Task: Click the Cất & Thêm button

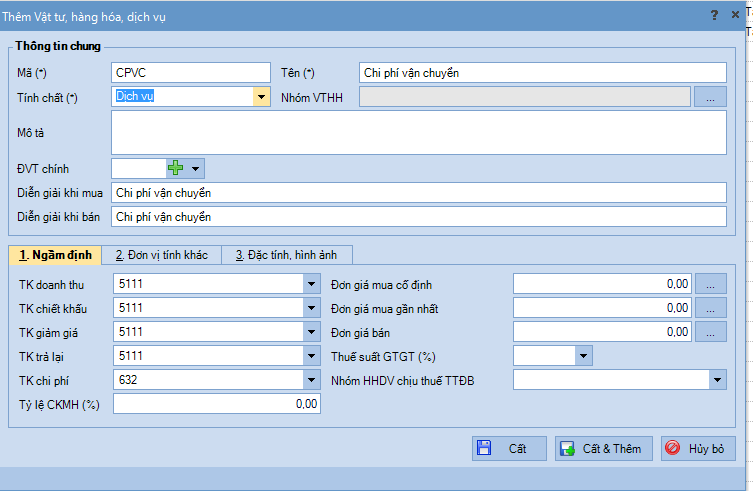Action: 604,449
